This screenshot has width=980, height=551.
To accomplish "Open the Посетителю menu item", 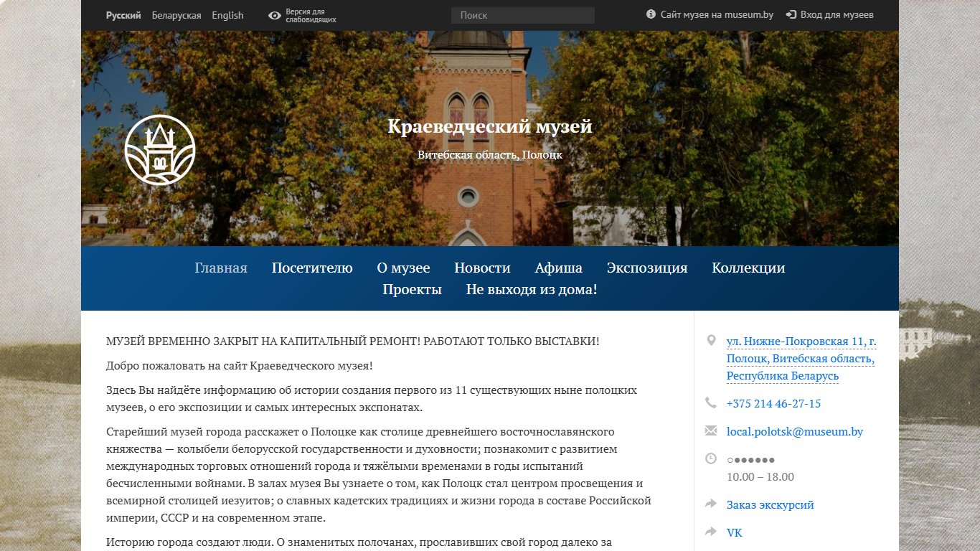I will click(312, 268).
